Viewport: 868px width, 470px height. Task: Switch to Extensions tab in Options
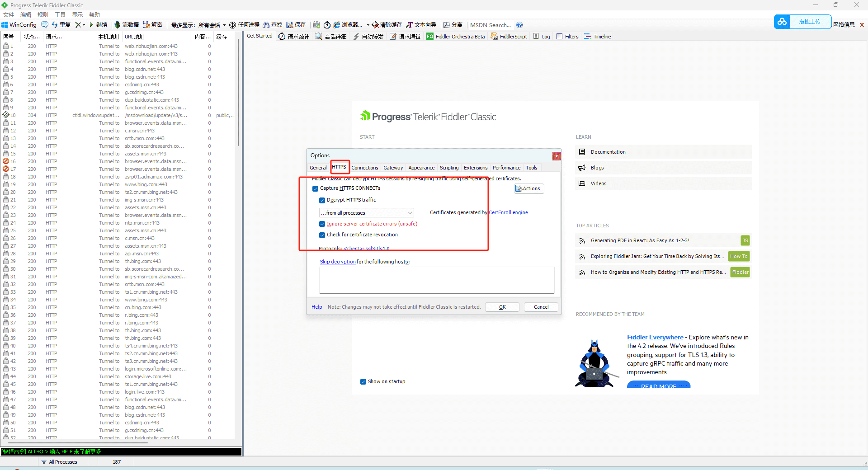[476, 168]
